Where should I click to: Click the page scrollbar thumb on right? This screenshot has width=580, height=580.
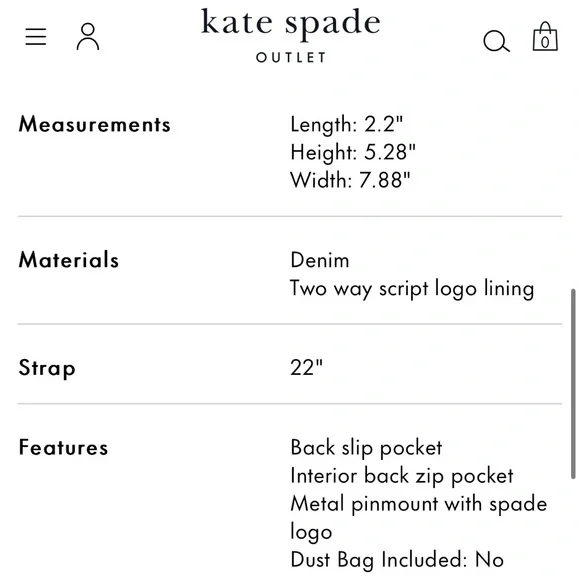(x=573, y=384)
